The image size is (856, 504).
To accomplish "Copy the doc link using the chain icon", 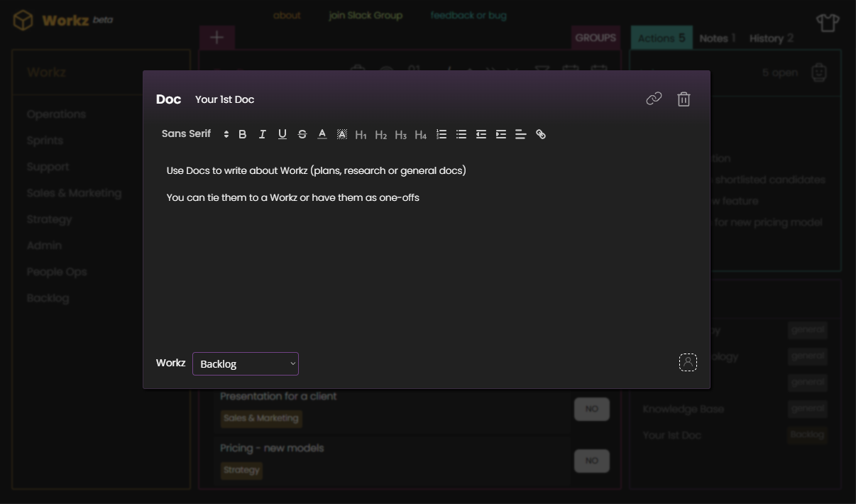I will coord(654,99).
